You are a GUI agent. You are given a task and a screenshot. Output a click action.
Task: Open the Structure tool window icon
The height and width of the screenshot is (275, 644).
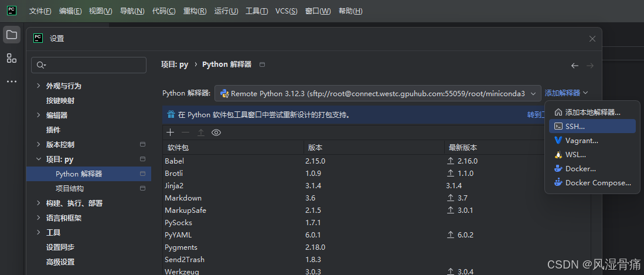(x=12, y=58)
